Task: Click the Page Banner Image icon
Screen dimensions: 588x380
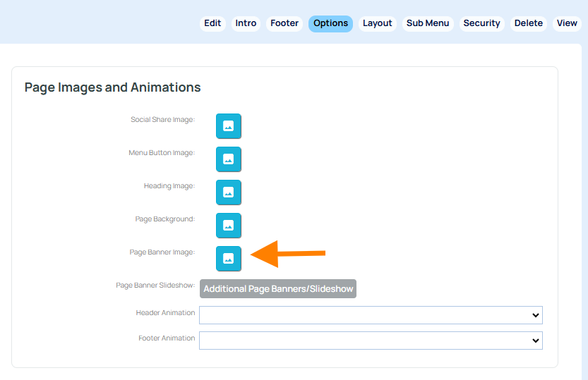Action: click(228, 259)
